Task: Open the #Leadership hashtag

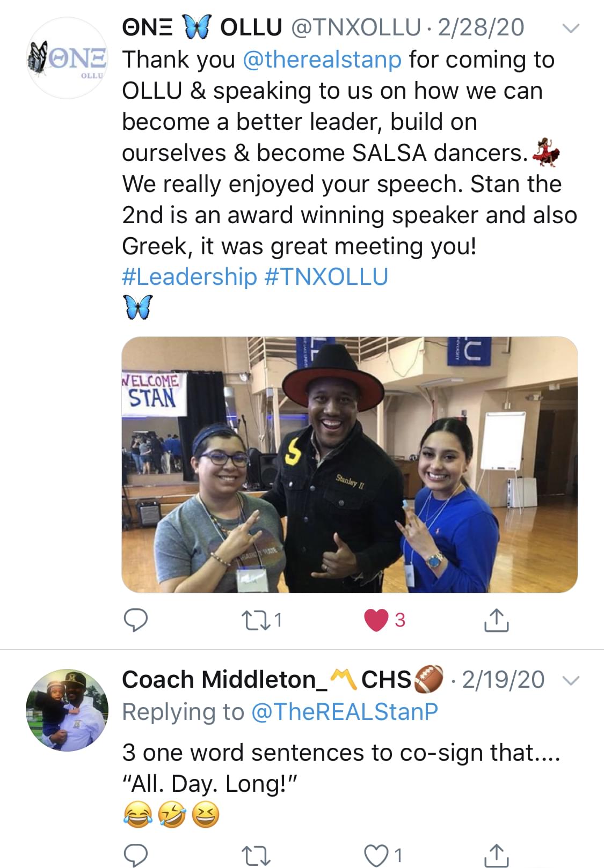Action: point(190,277)
